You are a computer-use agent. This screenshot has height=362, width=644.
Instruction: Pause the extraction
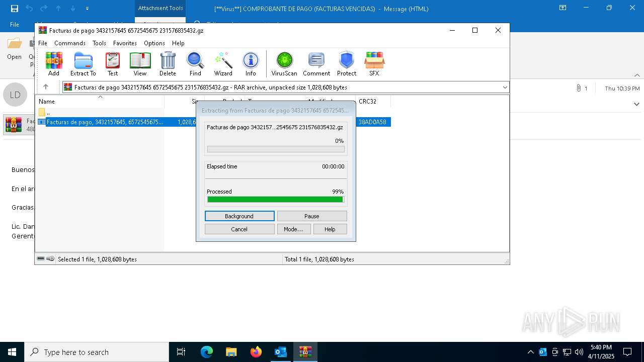312,216
